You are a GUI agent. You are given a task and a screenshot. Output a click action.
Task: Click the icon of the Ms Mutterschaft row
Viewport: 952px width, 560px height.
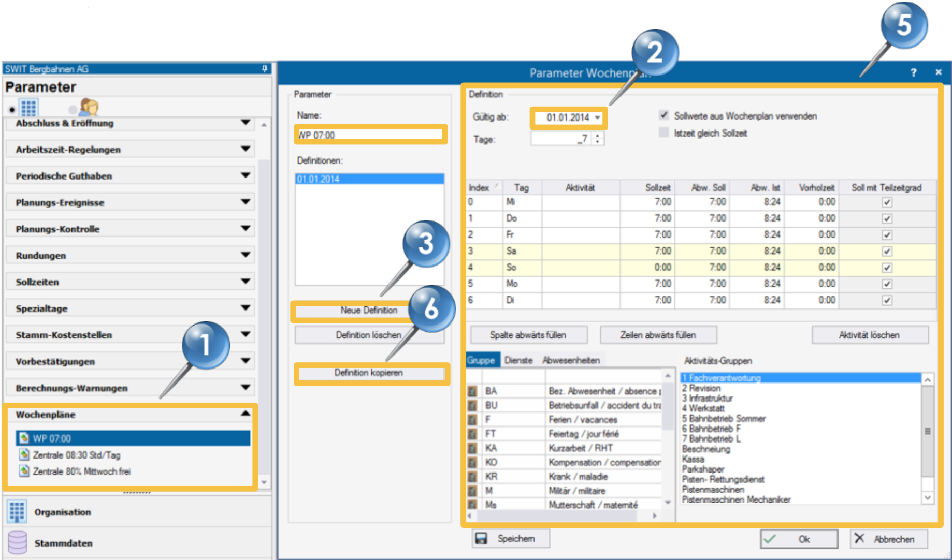tap(472, 504)
